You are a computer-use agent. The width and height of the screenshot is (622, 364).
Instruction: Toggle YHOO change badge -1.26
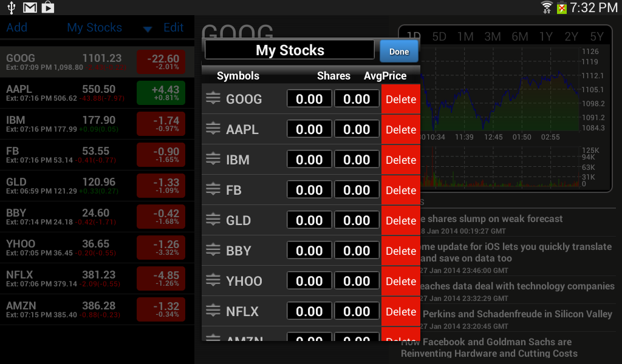(161, 248)
